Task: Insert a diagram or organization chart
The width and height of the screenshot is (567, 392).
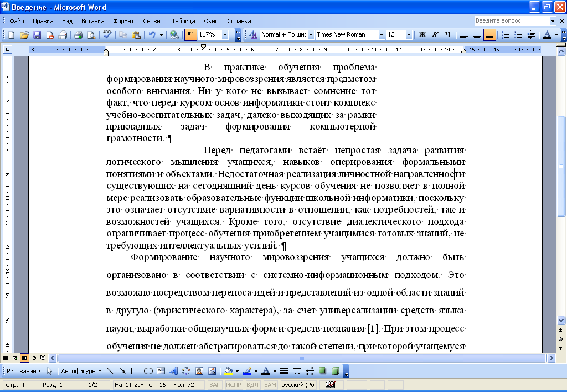Action: coord(186,370)
